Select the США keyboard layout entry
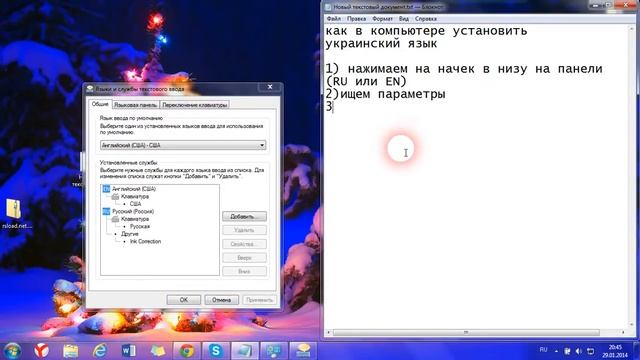The height and width of the screenshot is (360, 640). (x=136, y=204)
